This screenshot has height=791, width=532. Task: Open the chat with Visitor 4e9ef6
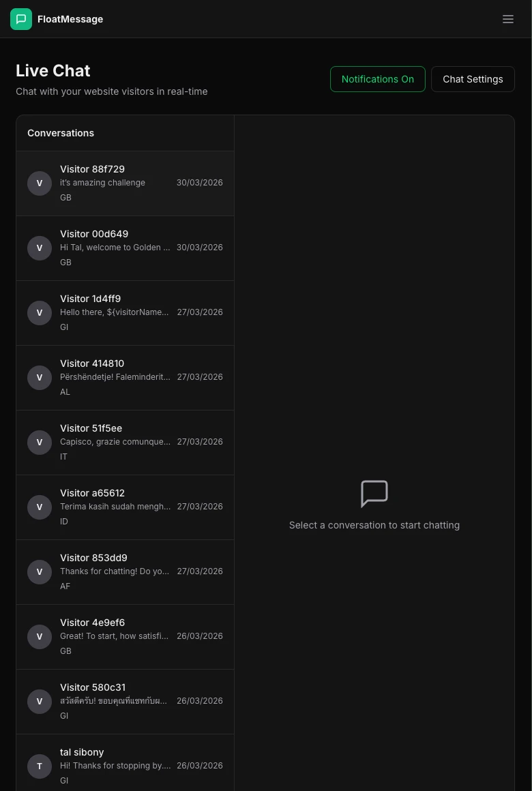(x=125, y=637)
